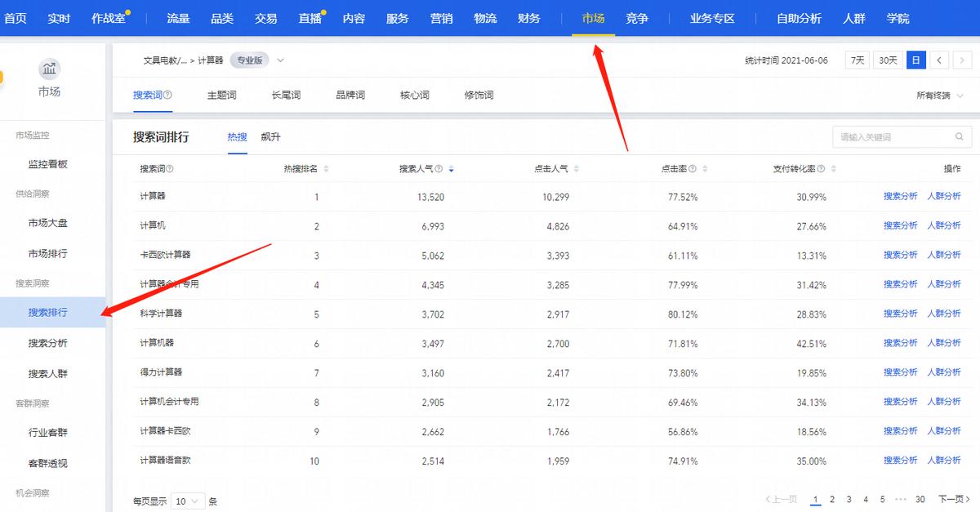Open 搜索分析 for the 计算器 keyword row
980x512 pixels.
(900, 196)
